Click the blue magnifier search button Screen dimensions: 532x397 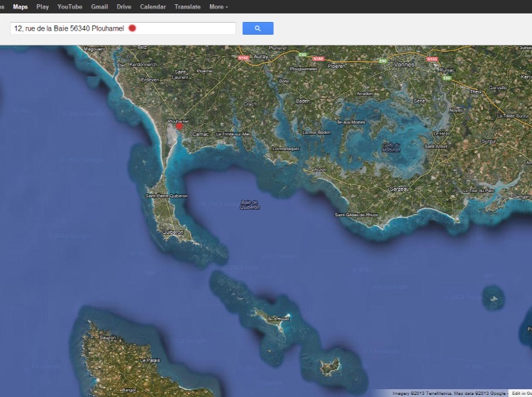pyautogui.click(x=257, y=28)
